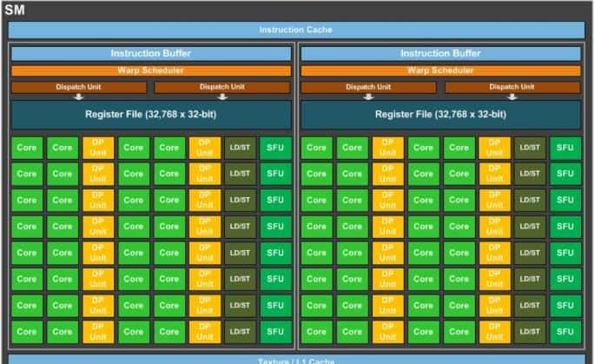Click the right partition's Instruction Buffer
This screenshot has height=364, width=595.
pos(440,54)
